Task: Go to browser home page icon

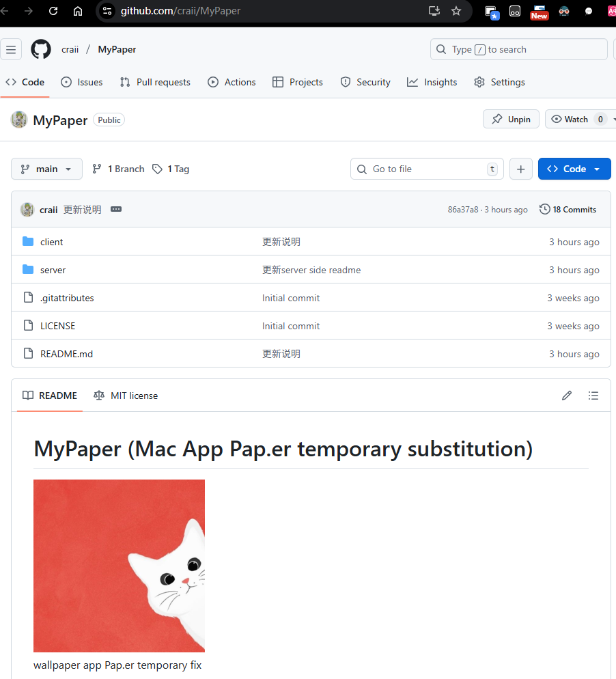Action: pyautogui.click(x=78, y=11)
